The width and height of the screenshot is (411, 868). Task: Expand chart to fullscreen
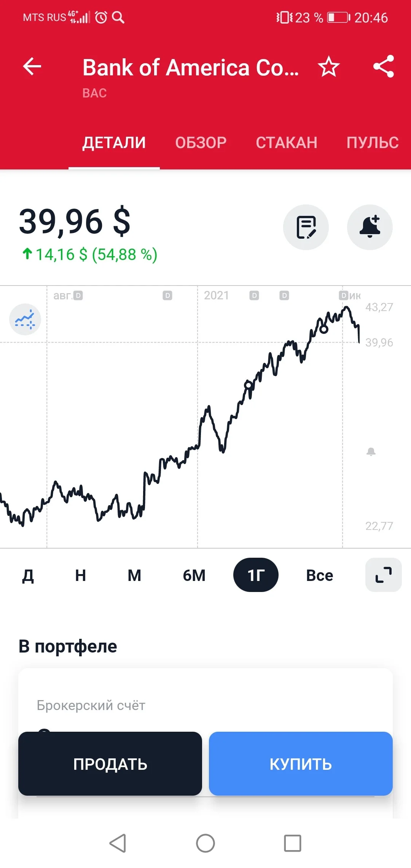[x=384, y=575]
